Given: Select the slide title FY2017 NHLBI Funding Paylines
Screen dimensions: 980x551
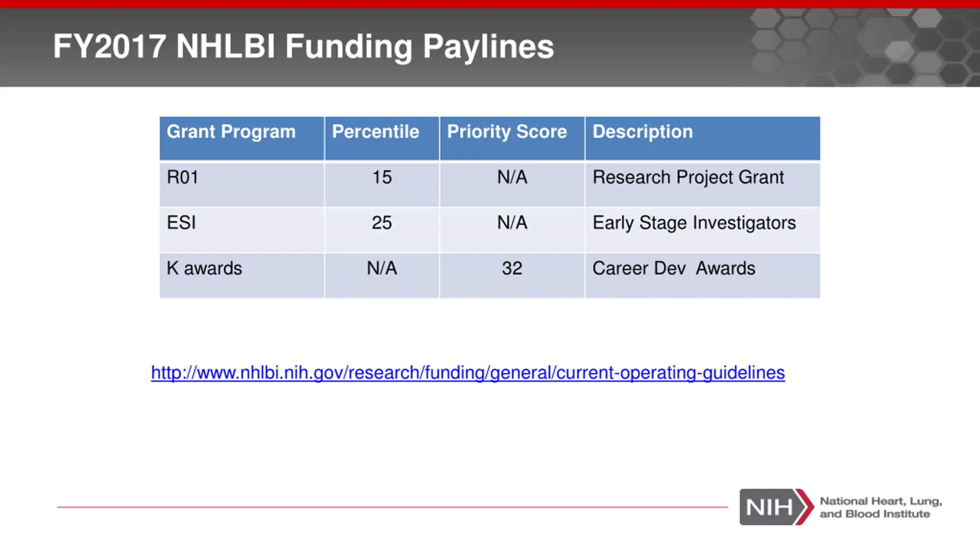Looking at the screenshot, I should click(x=303, y=47).
